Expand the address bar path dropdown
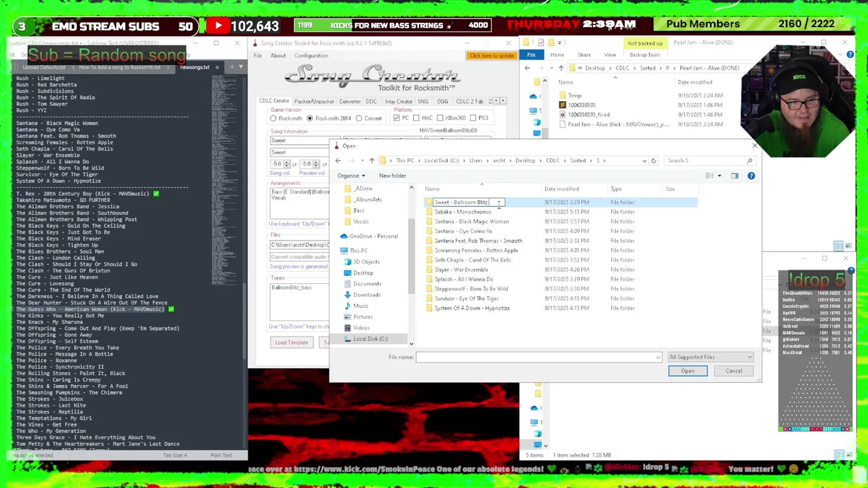The width and height of the screenshot is (868, 488). 644,161
